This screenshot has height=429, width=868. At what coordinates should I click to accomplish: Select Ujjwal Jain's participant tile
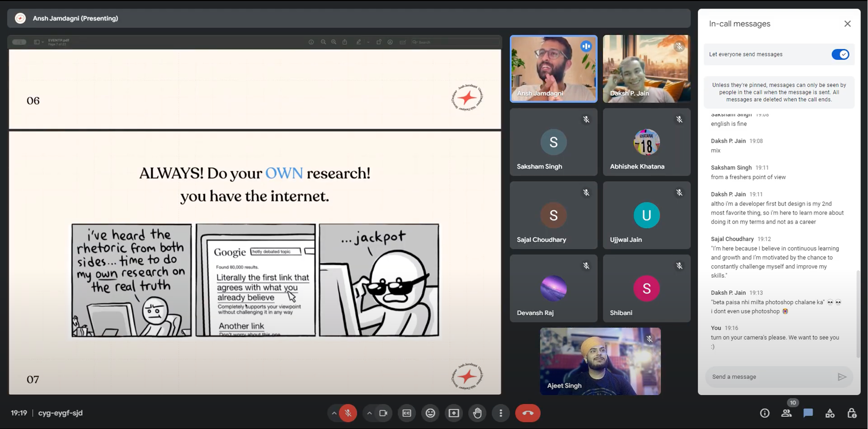[x=646, y=215]
